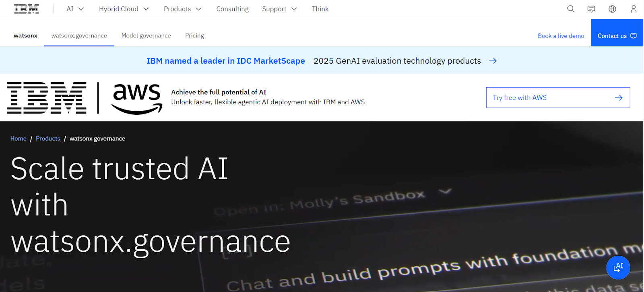Image resolution: width=644 pixels, height=292 pixels.
Task: Click IBM named a leader in IDC MarketScape
Action: coord(226,61)
